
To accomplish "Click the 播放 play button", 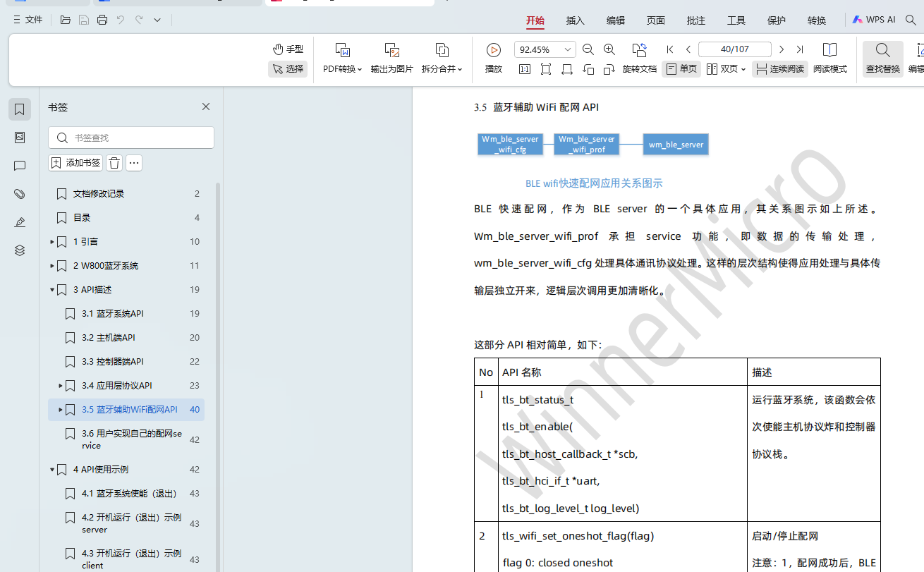I will click(x=494, y=58).
